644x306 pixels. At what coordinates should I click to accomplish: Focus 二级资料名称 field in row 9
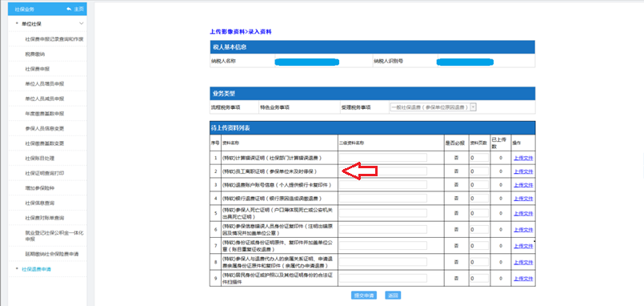[x=382, y=278]
